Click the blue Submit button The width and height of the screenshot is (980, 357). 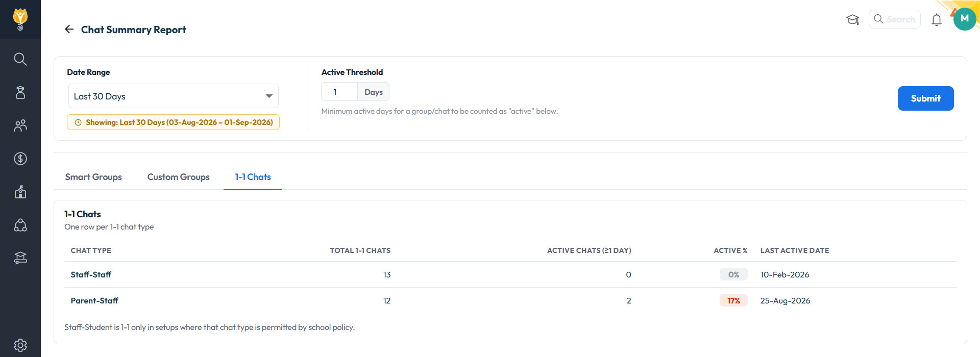coord(926,98)
